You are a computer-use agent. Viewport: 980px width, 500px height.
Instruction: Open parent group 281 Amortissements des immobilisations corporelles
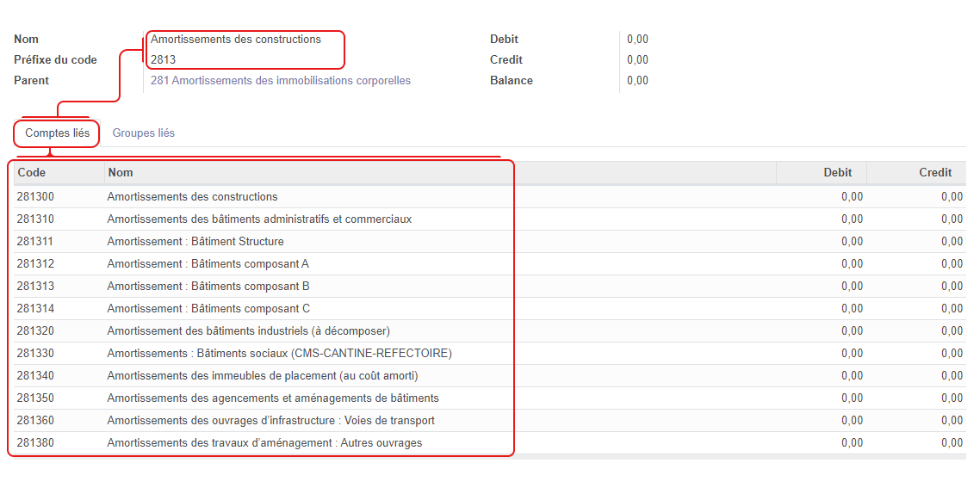pos(281,81)
